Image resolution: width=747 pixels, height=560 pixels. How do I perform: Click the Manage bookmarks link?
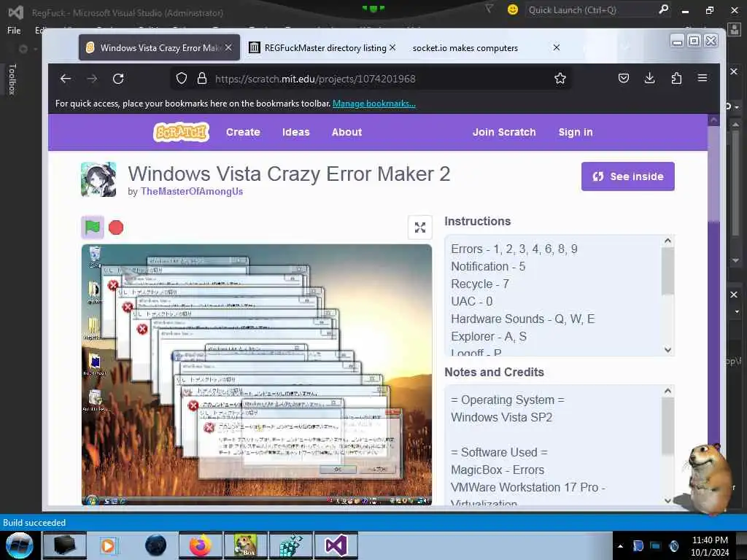(x=374, y=104)
